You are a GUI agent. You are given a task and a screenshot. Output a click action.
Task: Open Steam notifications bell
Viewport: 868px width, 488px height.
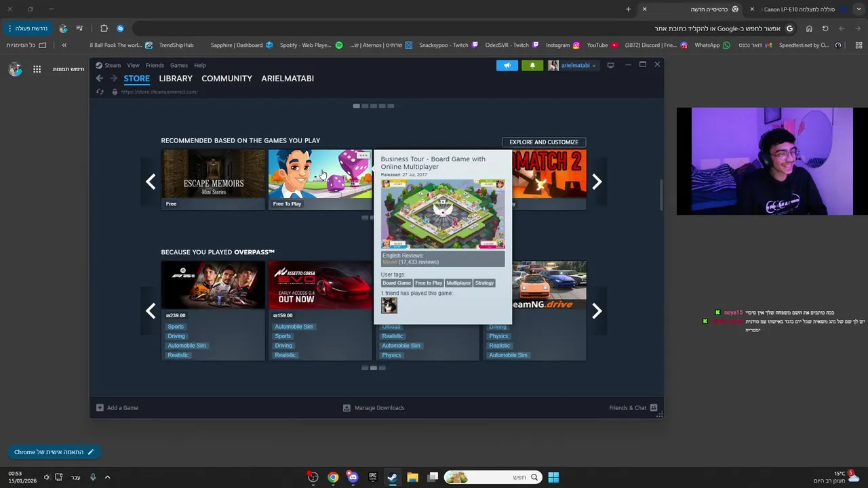[532, 65]
